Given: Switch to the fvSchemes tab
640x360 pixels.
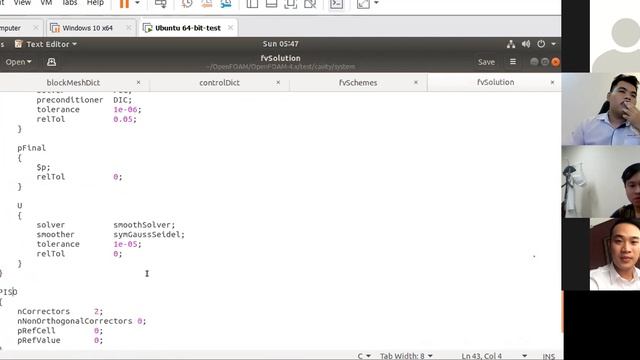Looking at the screenshot, I should [358, 82].
